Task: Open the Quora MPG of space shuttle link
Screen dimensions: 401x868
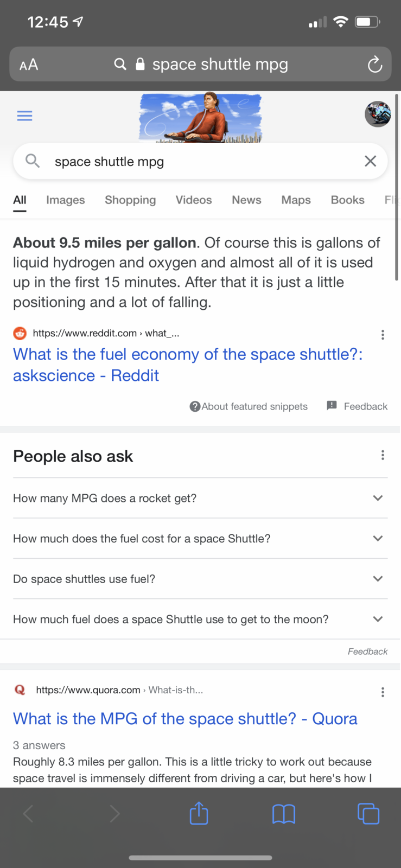Action: tap(185, 719)
